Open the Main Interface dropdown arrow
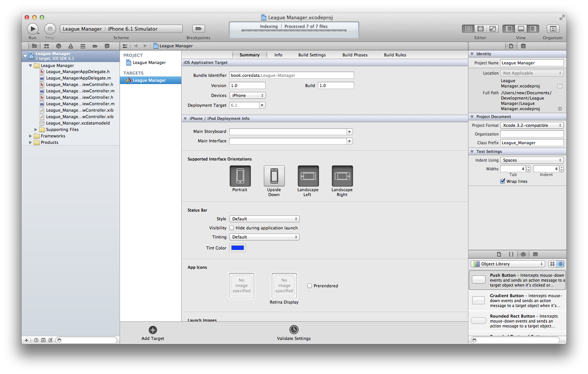The width and height of the screenshot is (588, 374). click(x=350, y=141)
